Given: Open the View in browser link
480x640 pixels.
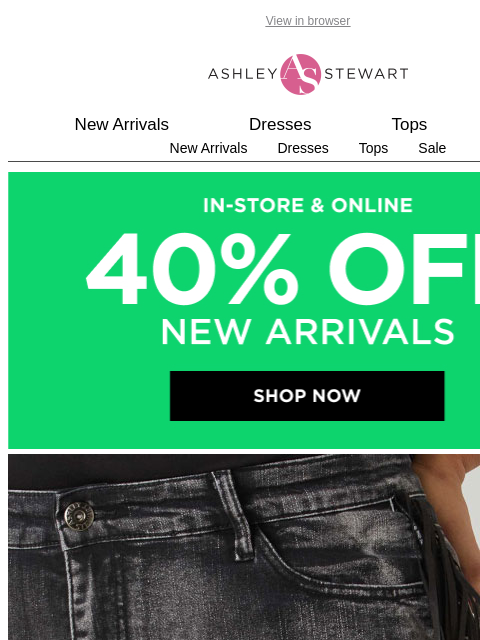Looking at the screenshot, I should pyautogui.click(x=307, y=21).
